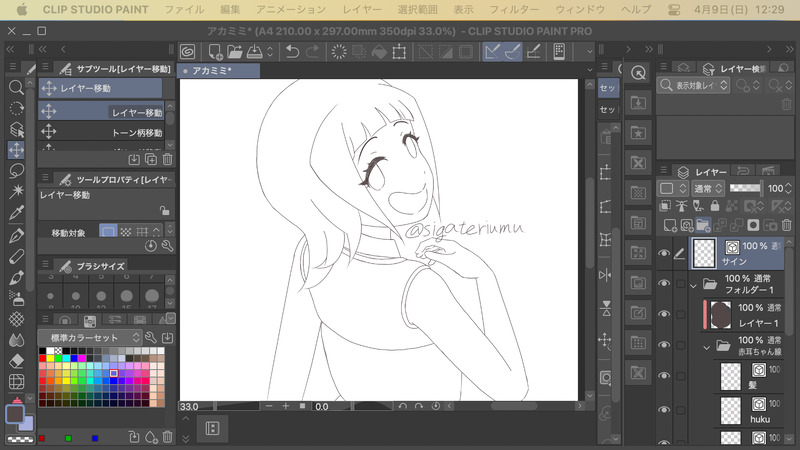Delete the selected layer
800x450 pixels.
pyautogui.click(x=787, y=225)
